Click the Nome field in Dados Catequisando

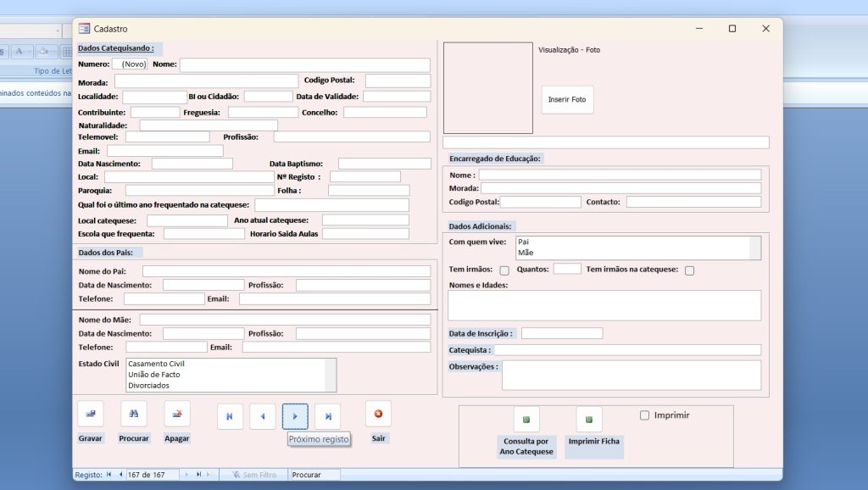click(x=304, y=64)
